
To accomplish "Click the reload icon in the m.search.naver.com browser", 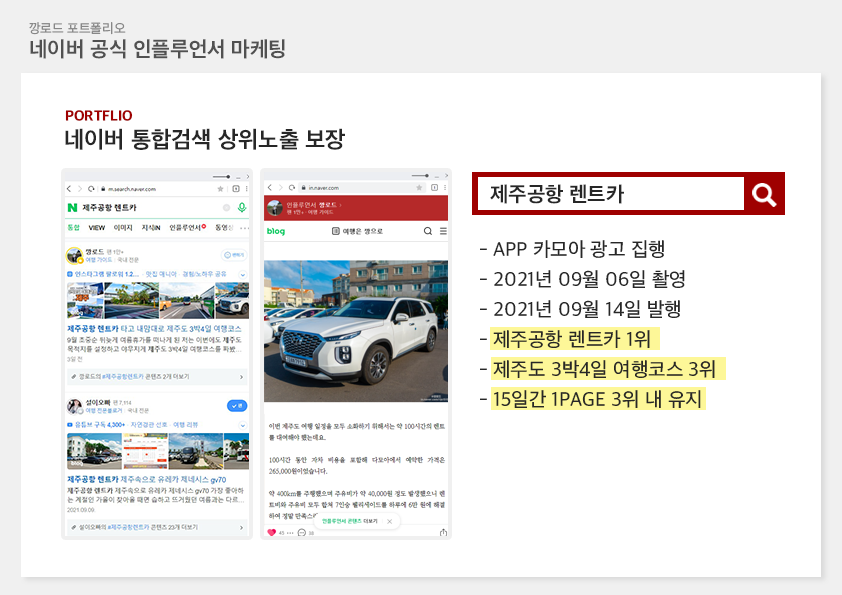I will (x=91, y=188).
